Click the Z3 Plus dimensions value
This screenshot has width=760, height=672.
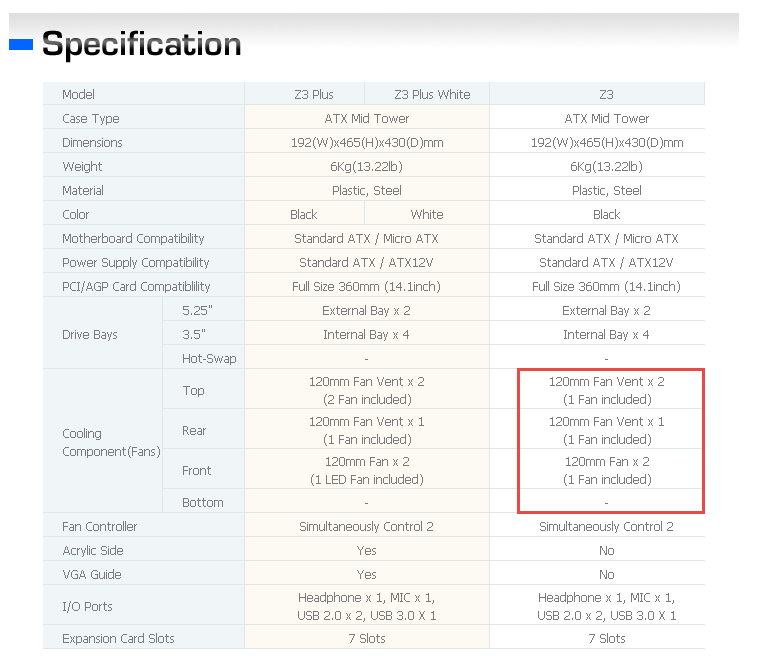pyautogui.click(x=367, y=143)
